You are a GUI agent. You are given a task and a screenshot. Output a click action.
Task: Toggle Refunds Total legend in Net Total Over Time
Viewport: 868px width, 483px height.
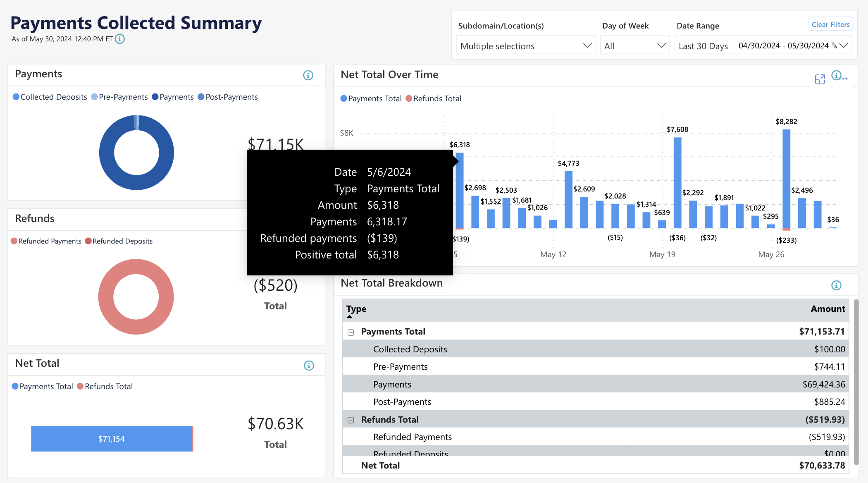[x=434, y=98]
